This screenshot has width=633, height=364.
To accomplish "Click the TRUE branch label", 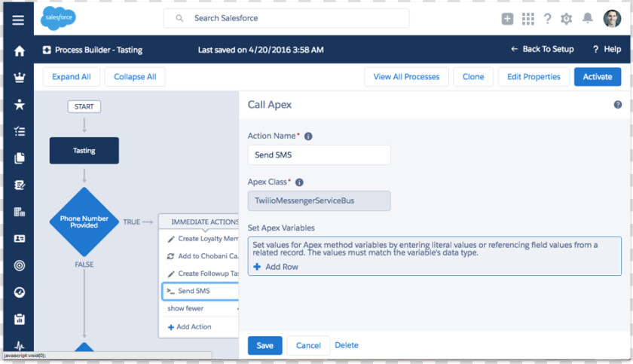I will 132,222.
